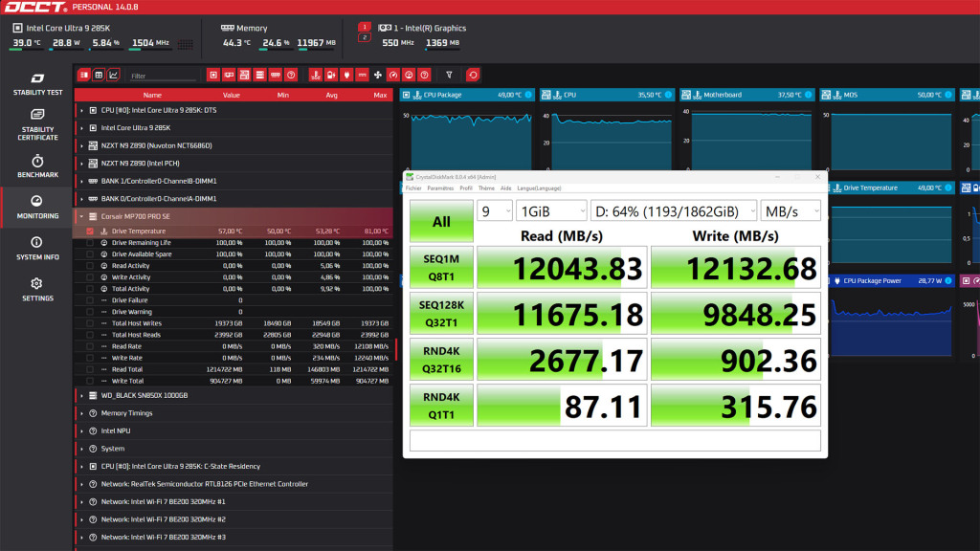Click the 315.76 RND4K Q1T1 write result

click(x=736, y=406)
